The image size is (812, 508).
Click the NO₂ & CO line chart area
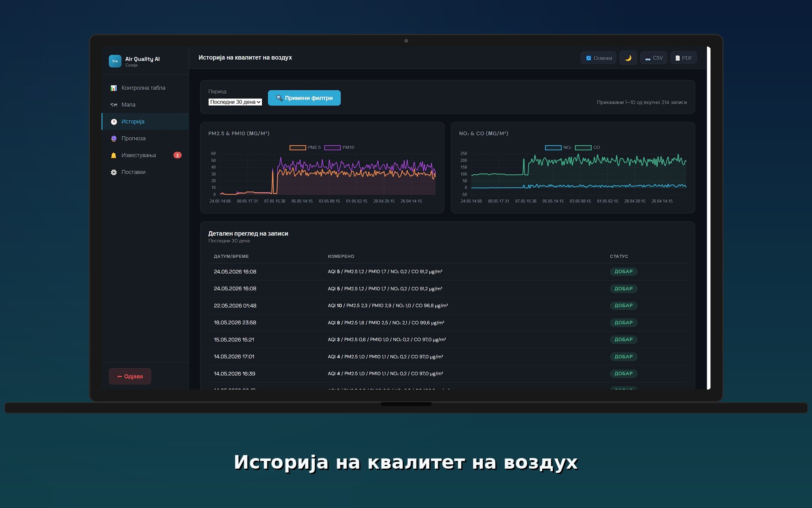579,174
